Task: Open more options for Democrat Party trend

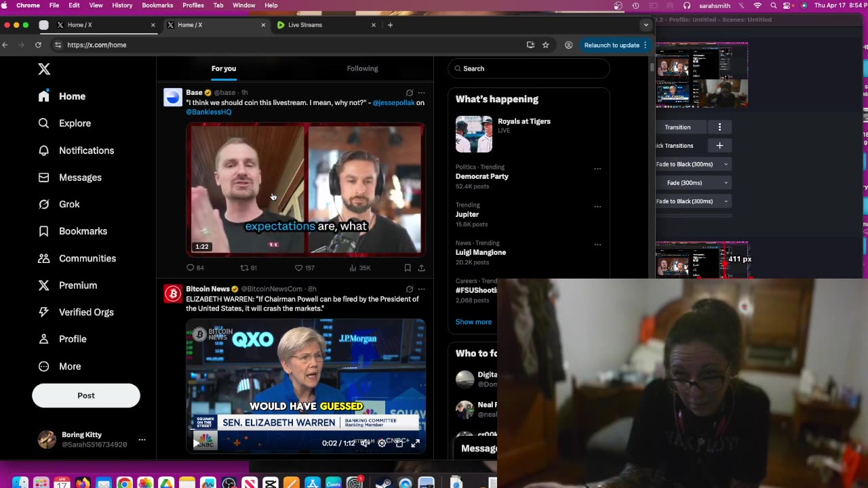Action: coord(597,169)
